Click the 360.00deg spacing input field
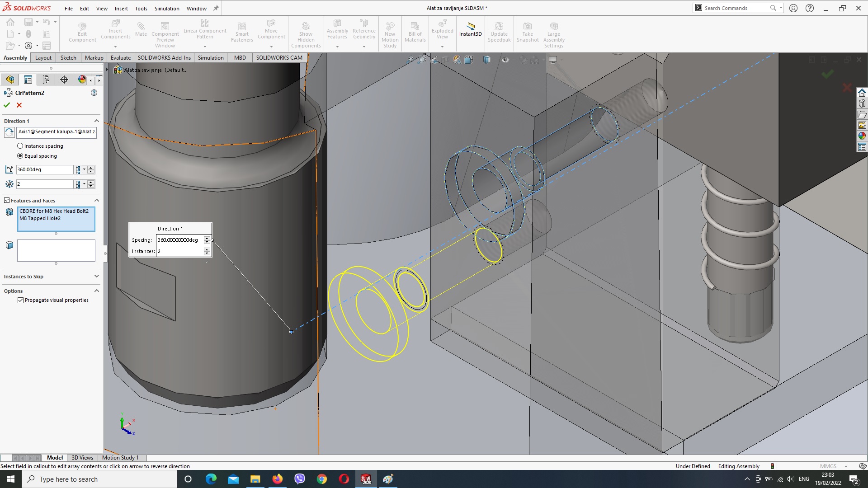This screenshot has height=488, width=868. [45, 169]
